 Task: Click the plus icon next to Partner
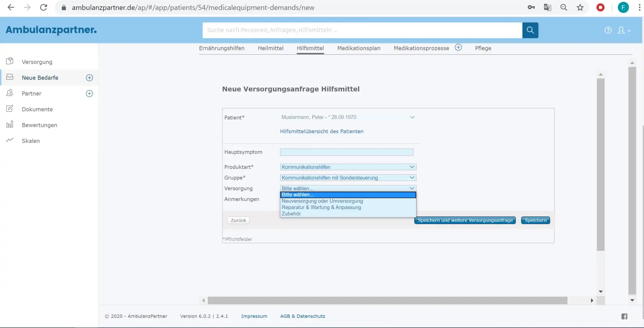[89, 93]
